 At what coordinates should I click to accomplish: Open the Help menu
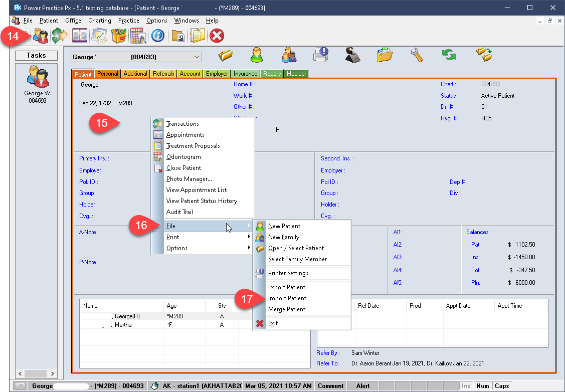(212, 21)
